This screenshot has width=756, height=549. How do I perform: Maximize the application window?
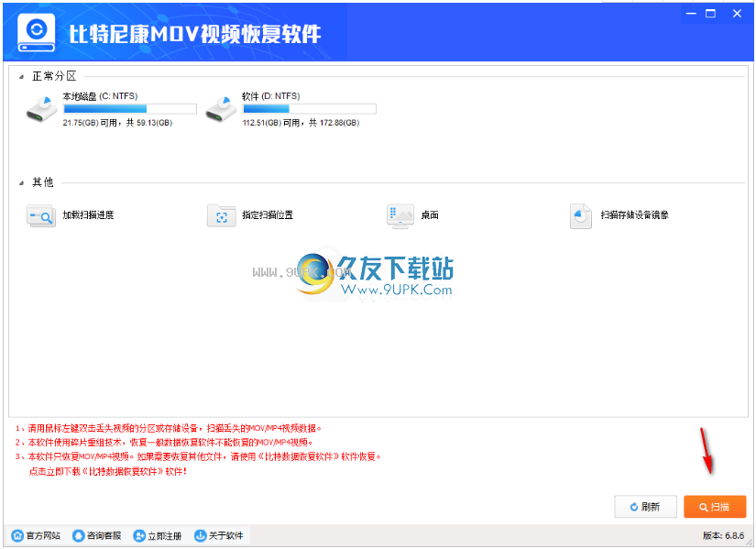click(x=711, y=14)
